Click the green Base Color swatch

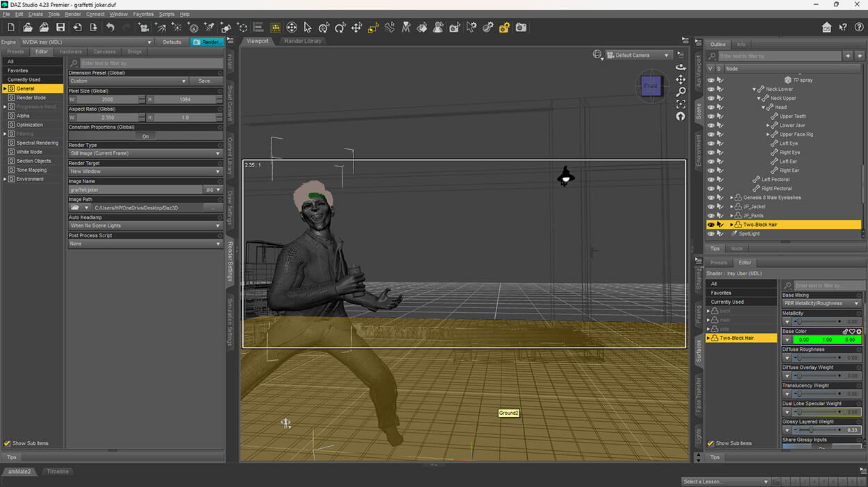pyautogui.click(x=827, y=340)
